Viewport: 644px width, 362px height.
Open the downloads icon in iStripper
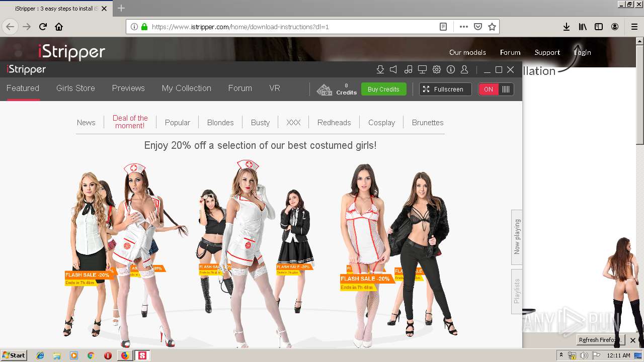[380, 69]
